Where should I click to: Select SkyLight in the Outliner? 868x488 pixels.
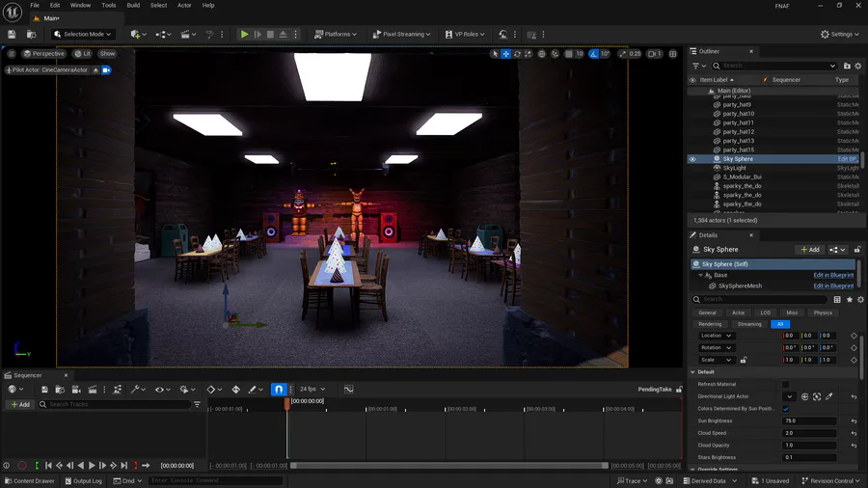coord(735,168)
